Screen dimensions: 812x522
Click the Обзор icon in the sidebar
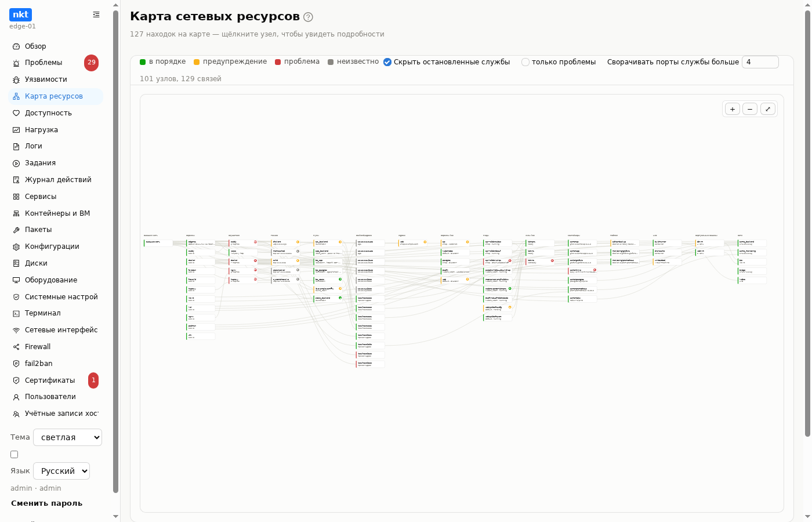point(16,46)
